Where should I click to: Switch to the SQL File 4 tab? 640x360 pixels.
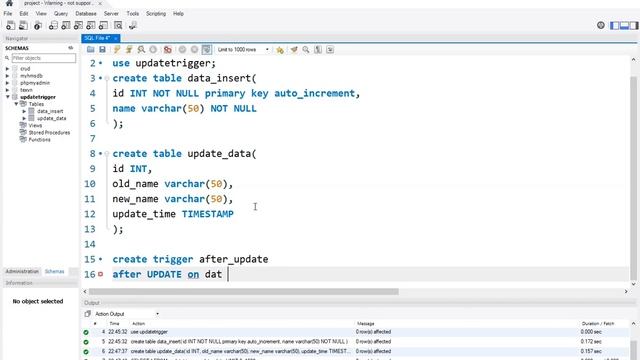[97, 38]
